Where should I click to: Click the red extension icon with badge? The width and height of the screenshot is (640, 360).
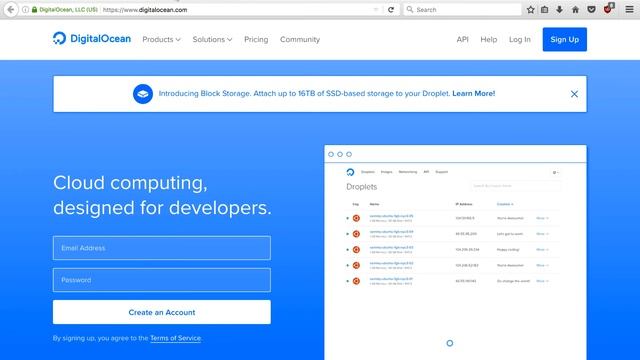[x=608, y=9]
